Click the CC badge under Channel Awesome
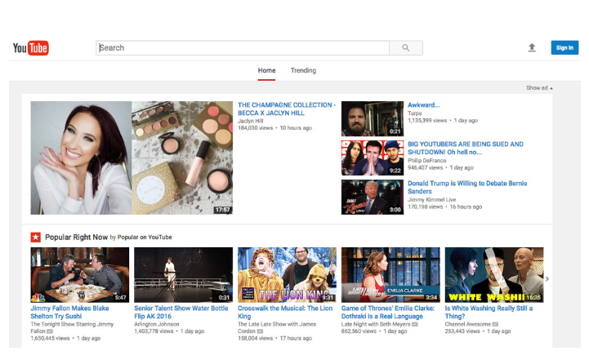Screen dimensions: 589x364 point(495,324)
